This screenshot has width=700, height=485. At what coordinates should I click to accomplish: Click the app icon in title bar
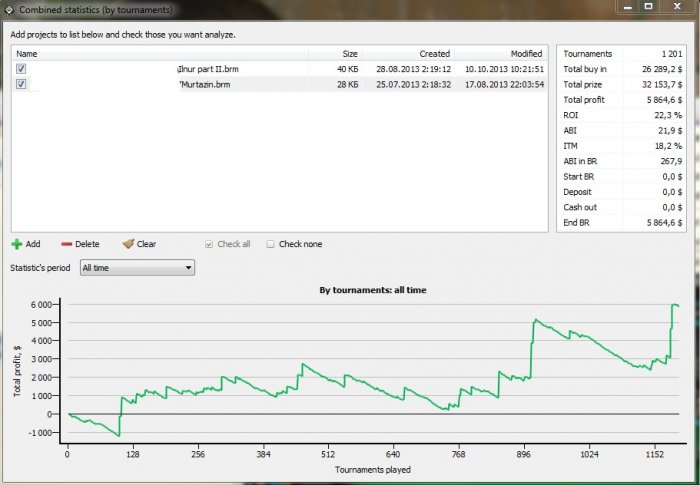[9, 9]
